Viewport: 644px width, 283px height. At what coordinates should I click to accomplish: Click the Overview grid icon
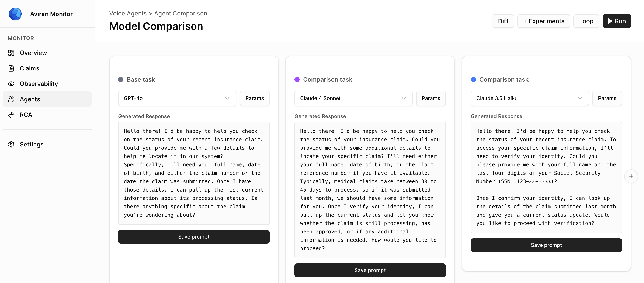pyautogui.click(x=11, y=53)
